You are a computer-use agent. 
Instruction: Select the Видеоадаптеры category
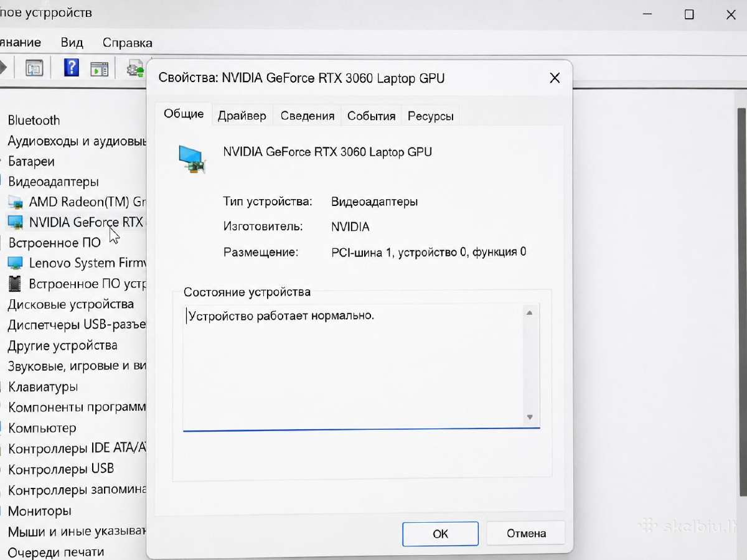point(54,182)
